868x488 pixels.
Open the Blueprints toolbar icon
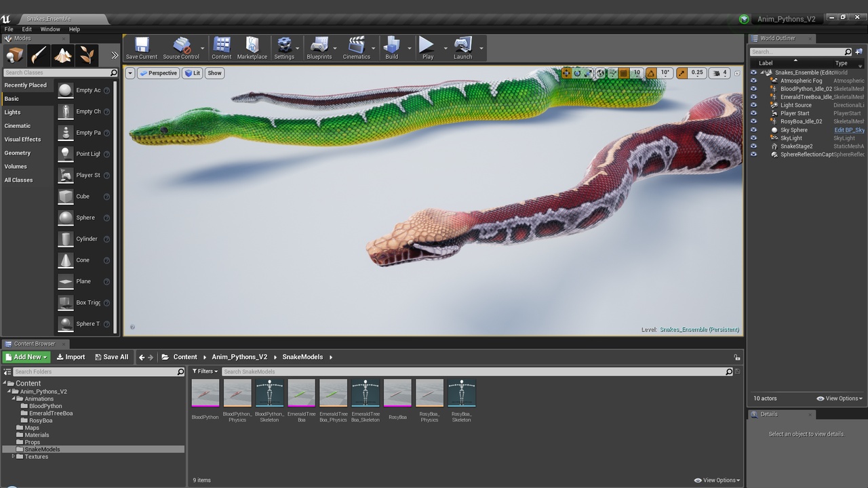[x=319, y=48]
